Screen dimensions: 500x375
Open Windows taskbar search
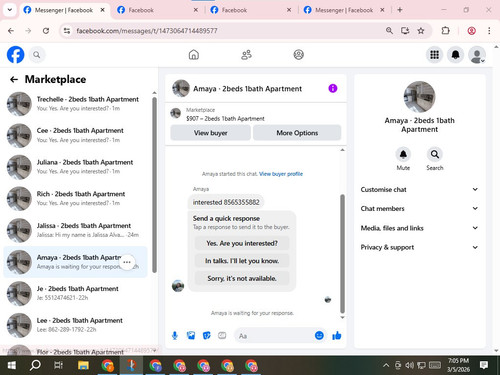pos(35,365)
